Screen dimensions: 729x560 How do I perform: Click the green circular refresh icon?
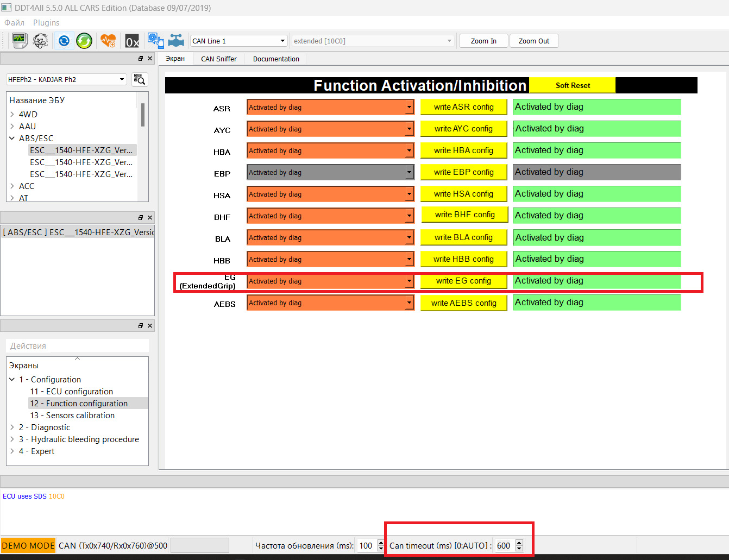click(x=84, y=41)
